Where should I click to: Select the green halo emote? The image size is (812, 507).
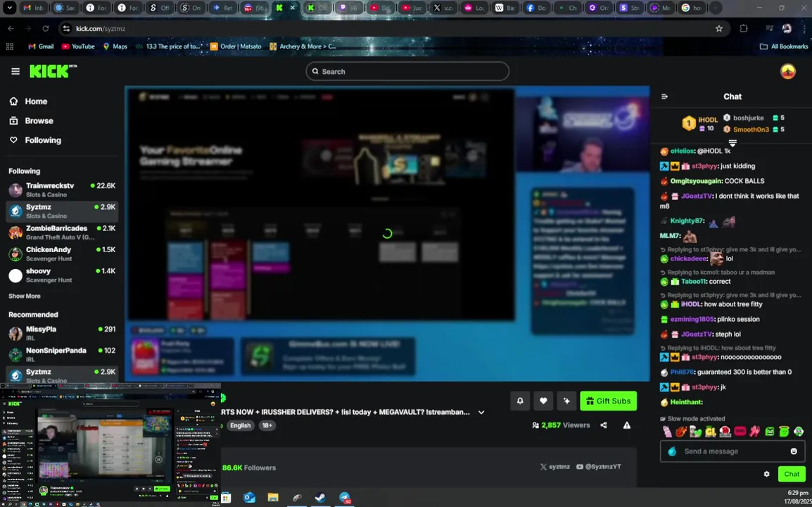tap(784, 432)
